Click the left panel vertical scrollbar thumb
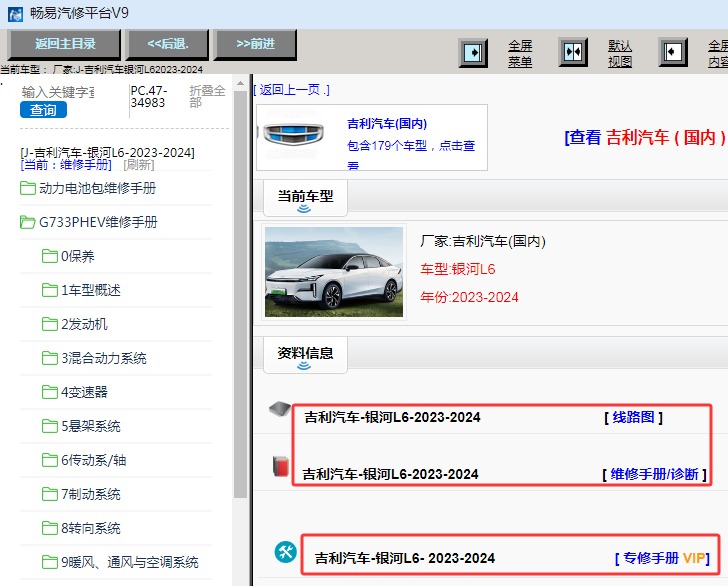Image resolution: width=728 pixels, height=586 pixels. point(240,294)
